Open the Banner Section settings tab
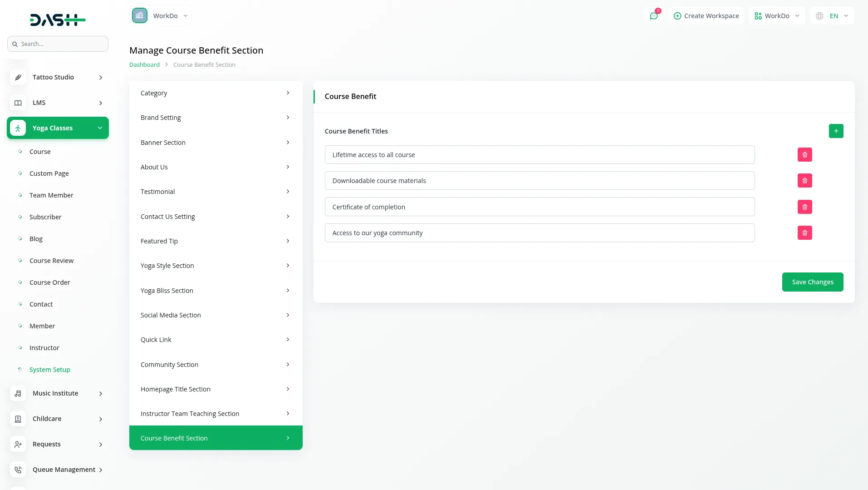868x490 pixels. (216, 143)
